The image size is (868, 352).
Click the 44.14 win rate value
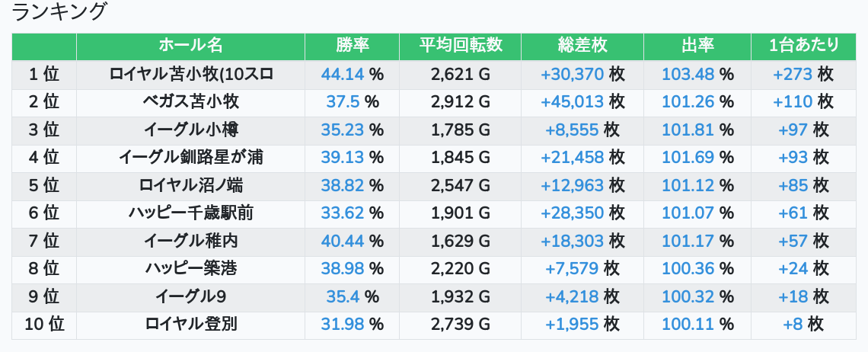(x=343, y=75)
